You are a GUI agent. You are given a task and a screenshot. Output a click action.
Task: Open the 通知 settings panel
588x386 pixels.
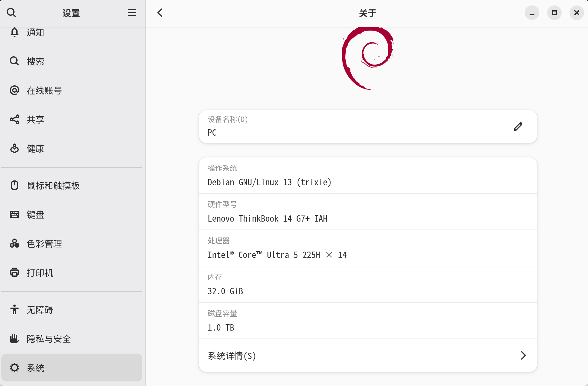point(72,32)
